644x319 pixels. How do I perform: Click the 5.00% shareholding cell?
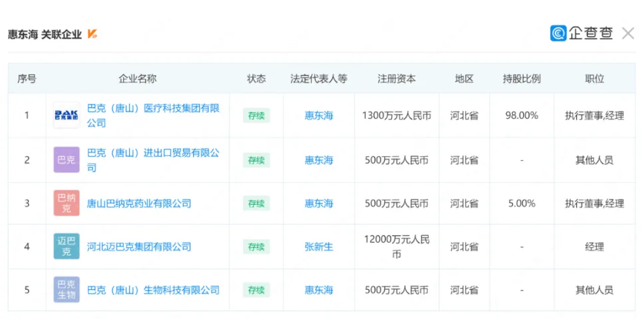(522, 203)
